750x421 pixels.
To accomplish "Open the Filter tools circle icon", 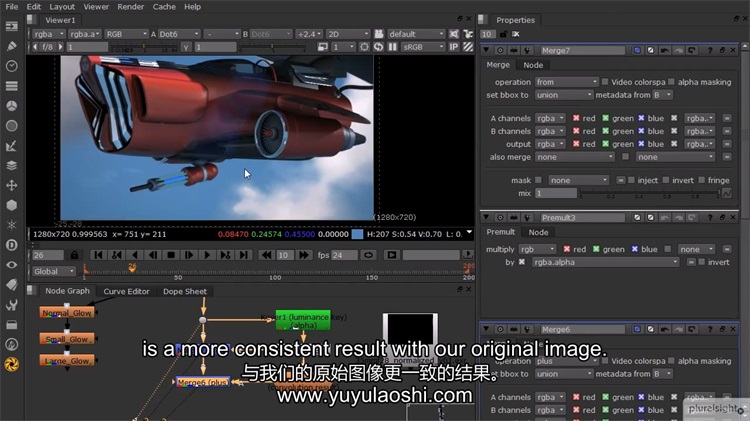I will click(x=11, y=126).
